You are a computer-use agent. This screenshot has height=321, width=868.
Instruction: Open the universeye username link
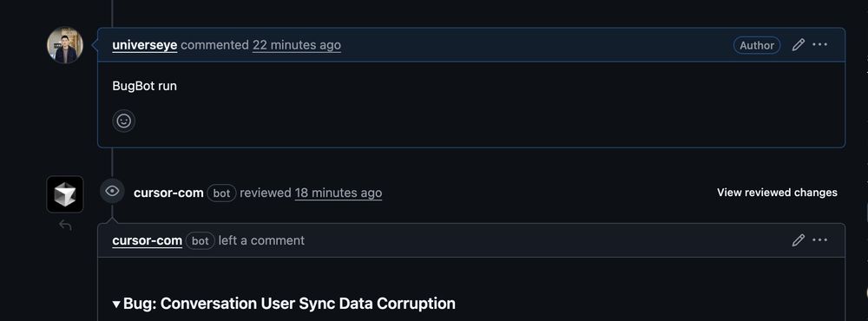[144, 45]
